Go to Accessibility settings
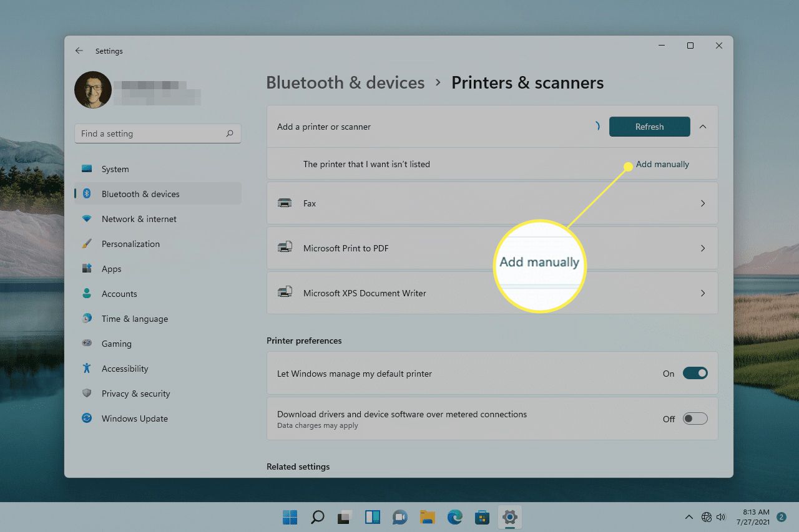 coord(125,369)
